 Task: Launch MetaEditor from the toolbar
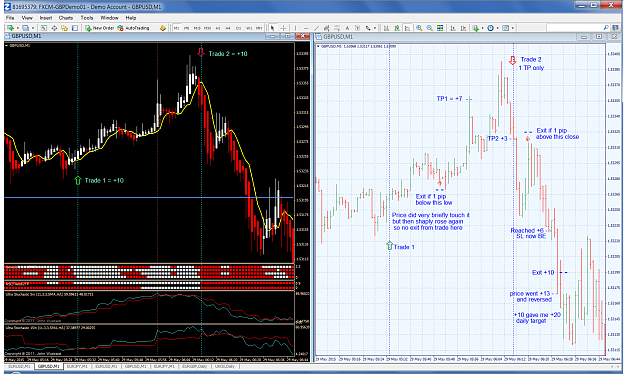(163, 28)
